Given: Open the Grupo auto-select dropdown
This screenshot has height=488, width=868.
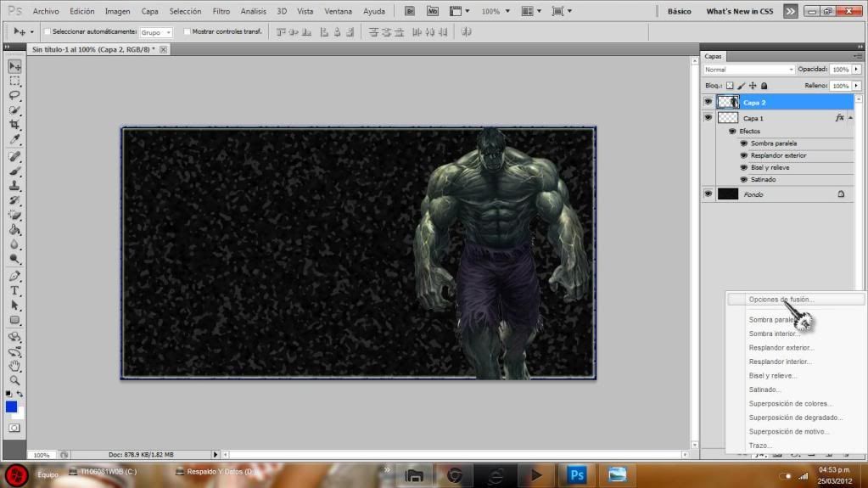Looking at the screenshot, I should 156,33.
